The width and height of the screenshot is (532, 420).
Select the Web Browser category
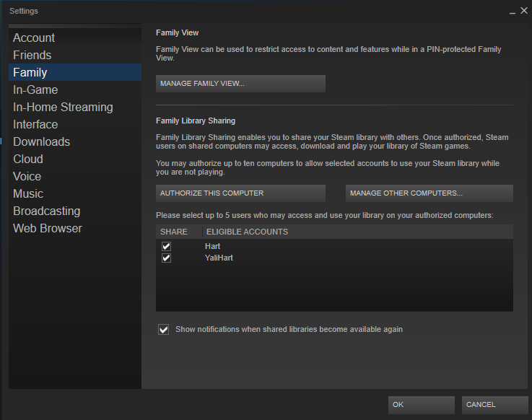[75, 228]
